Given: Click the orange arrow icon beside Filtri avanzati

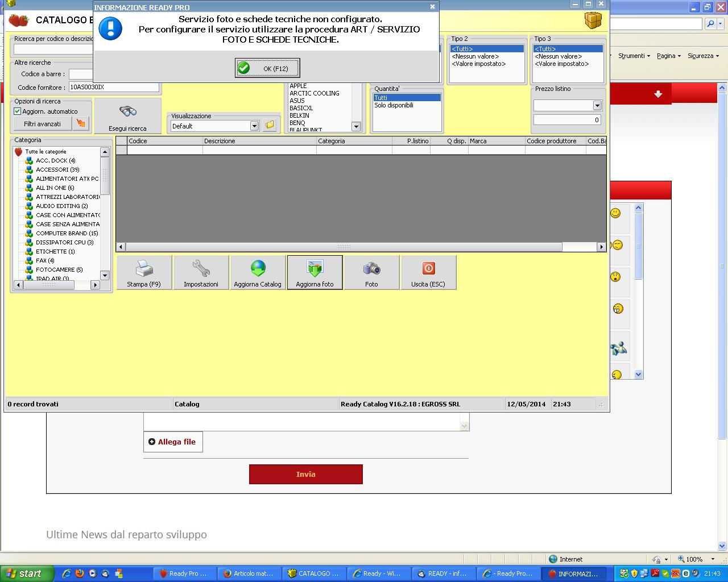Looking at the screenshot, I should [x=81, y=123].
